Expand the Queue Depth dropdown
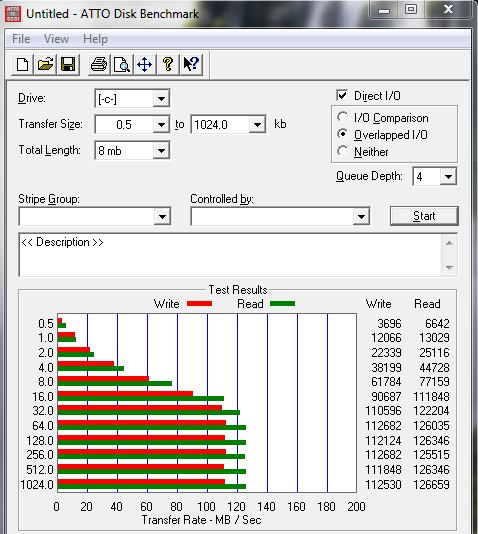478x534 pixels. pyautogui.click(x=434, y=176)
